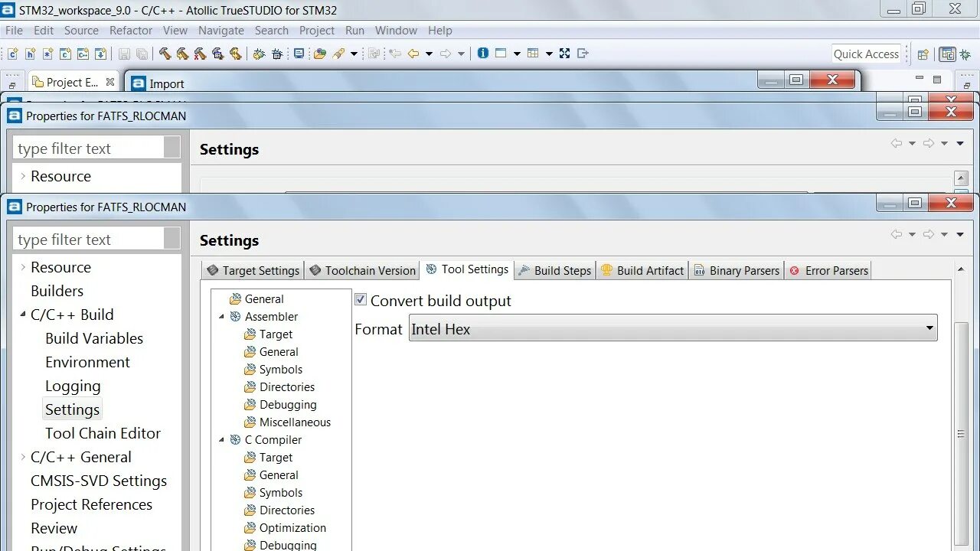Select Review tree item

[54, 528]
